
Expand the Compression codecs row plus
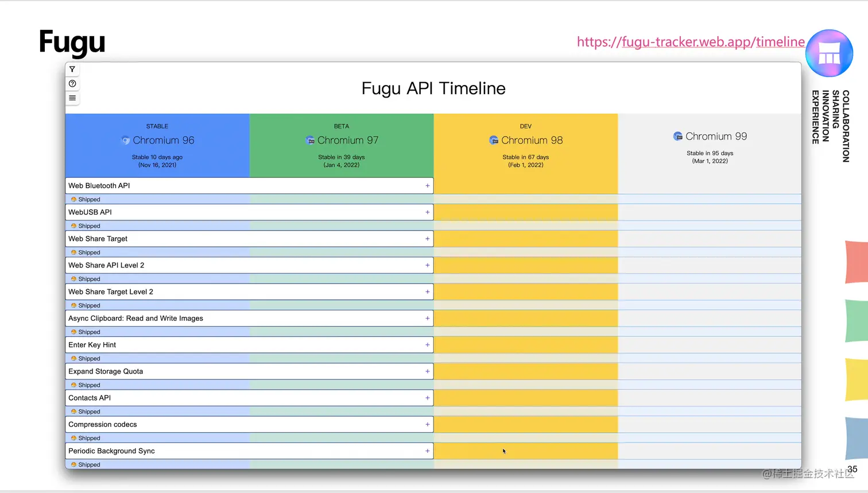point(427,424)
